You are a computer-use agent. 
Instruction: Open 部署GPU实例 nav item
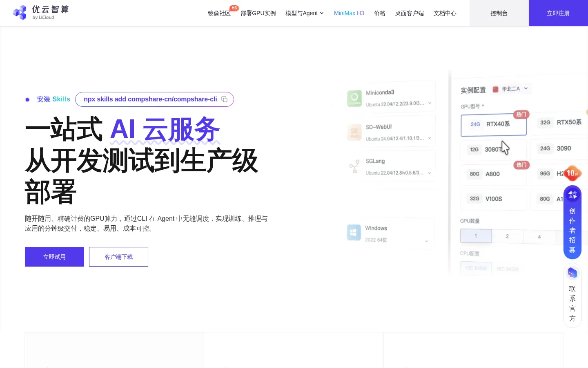[258, 13]
